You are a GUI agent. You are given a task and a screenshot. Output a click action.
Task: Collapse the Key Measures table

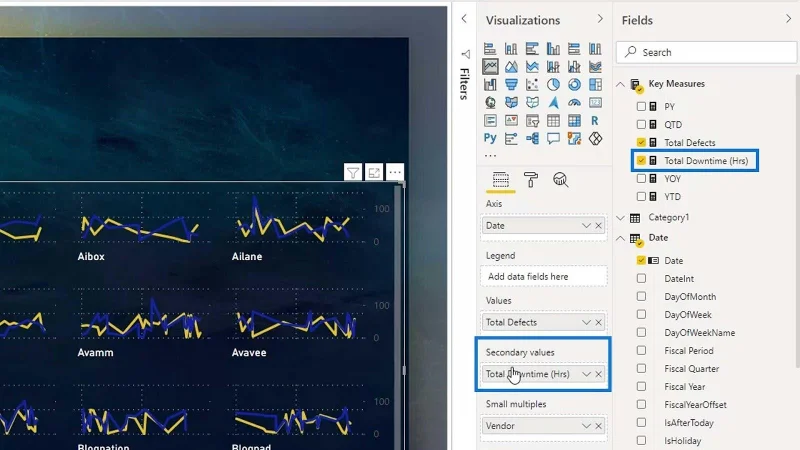pyautogui.click(x=620, y=84)
